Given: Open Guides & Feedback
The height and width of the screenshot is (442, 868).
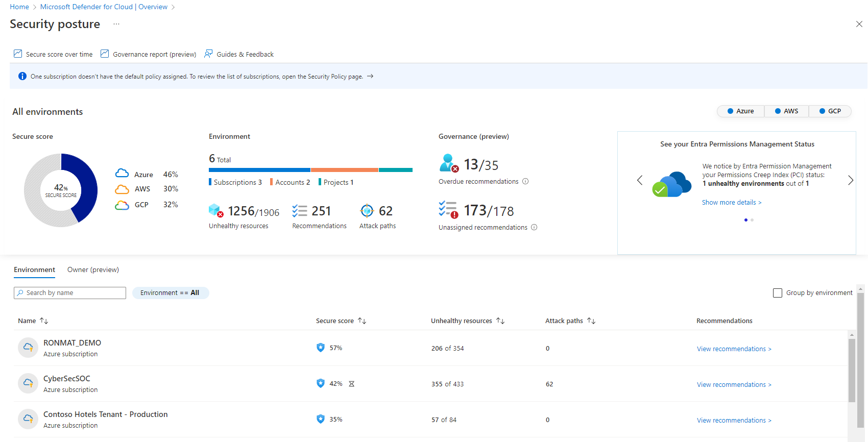Looking at the screenshot, I should click(245, 54).
